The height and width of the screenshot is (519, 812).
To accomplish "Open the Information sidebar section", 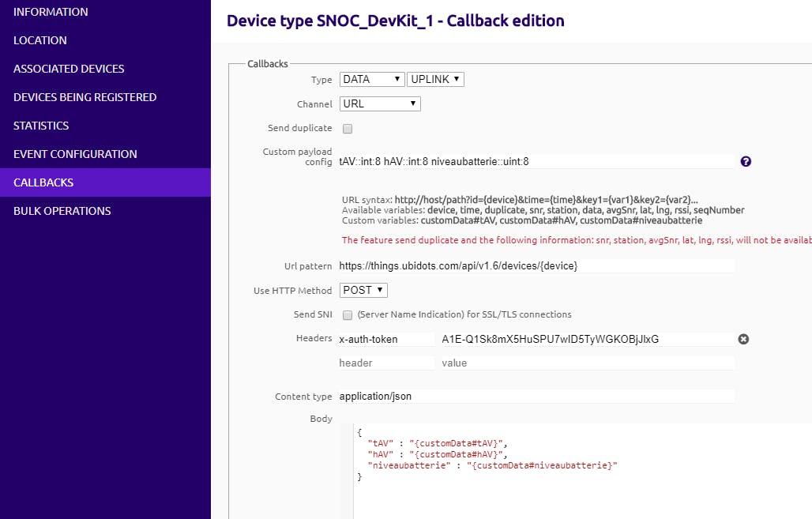I will tap(51, 12).
